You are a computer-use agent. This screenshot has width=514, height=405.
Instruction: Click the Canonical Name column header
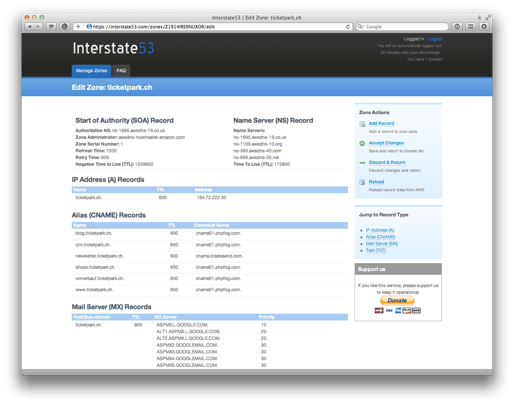click(211, 225)
